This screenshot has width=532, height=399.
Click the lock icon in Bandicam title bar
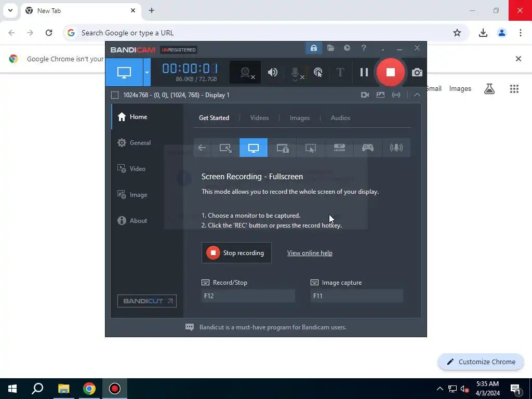[x=313, y=48]
